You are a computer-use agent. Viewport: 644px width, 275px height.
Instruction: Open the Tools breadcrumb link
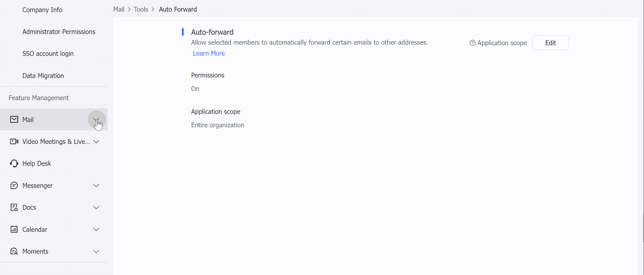(141, 9)
